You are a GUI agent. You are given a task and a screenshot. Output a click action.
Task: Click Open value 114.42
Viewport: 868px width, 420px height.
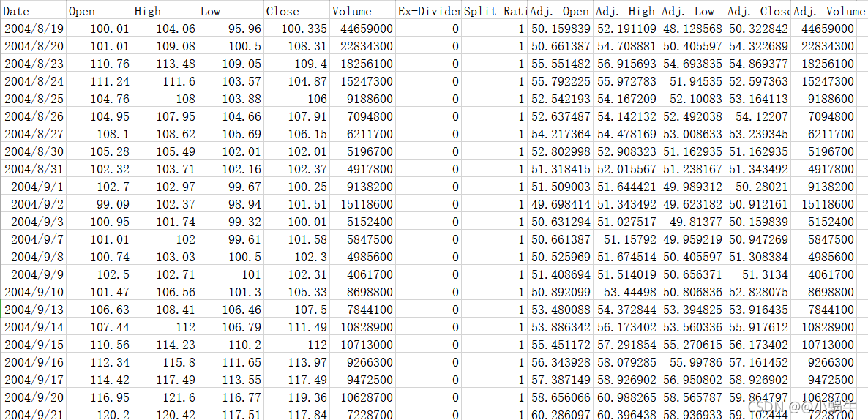(99, 380)
